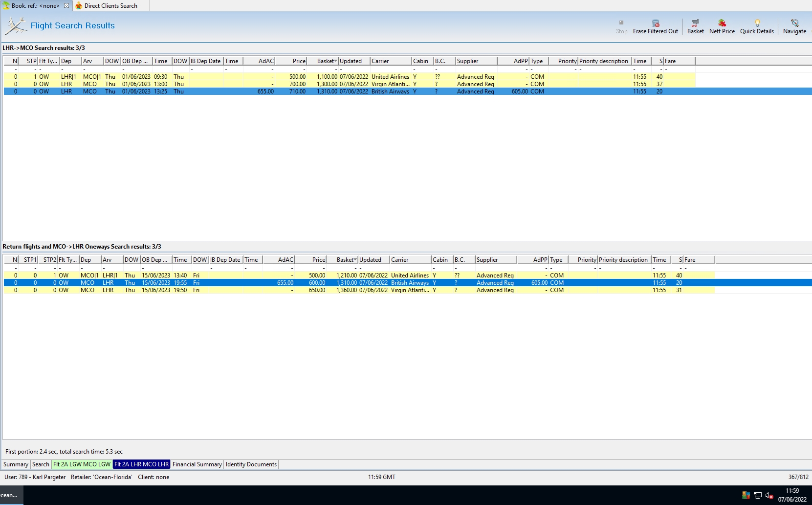Click the LHR->MCO Search results: 3/3 label

44,48
